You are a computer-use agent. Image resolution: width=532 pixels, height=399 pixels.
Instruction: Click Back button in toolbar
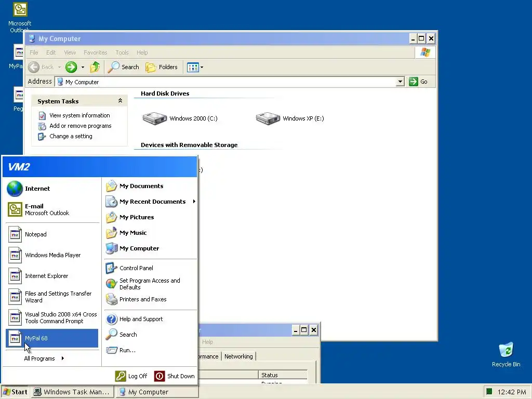(x=41, y=67)
